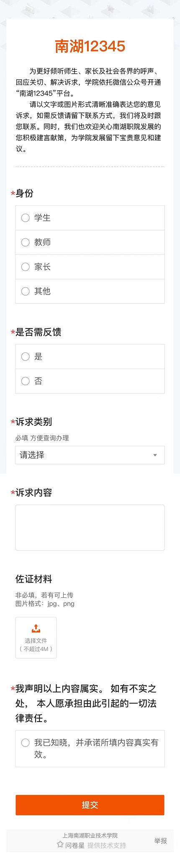Open the 问卷星 link
The image size is (180, 868).
[75, 845]
